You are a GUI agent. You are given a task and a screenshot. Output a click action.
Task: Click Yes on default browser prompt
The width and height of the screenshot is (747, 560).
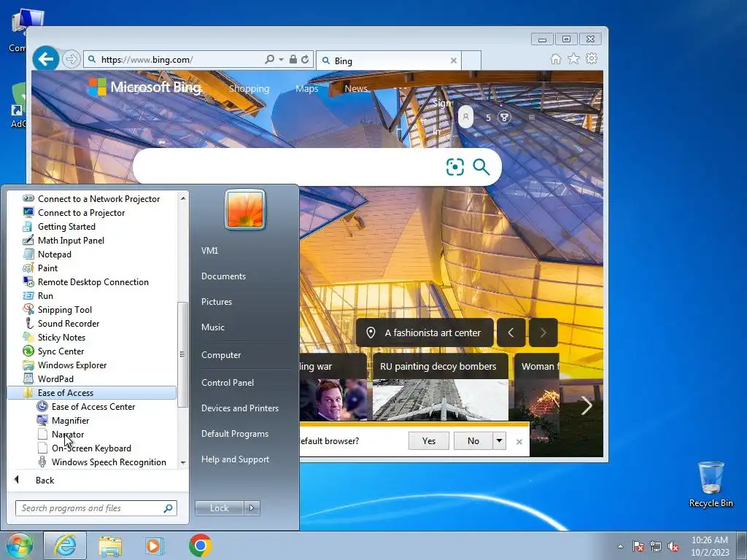click(x=429, y=441)
